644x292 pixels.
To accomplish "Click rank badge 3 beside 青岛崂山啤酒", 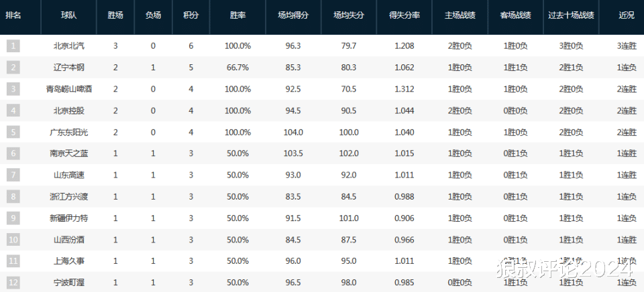I will [x=13, y=89].
